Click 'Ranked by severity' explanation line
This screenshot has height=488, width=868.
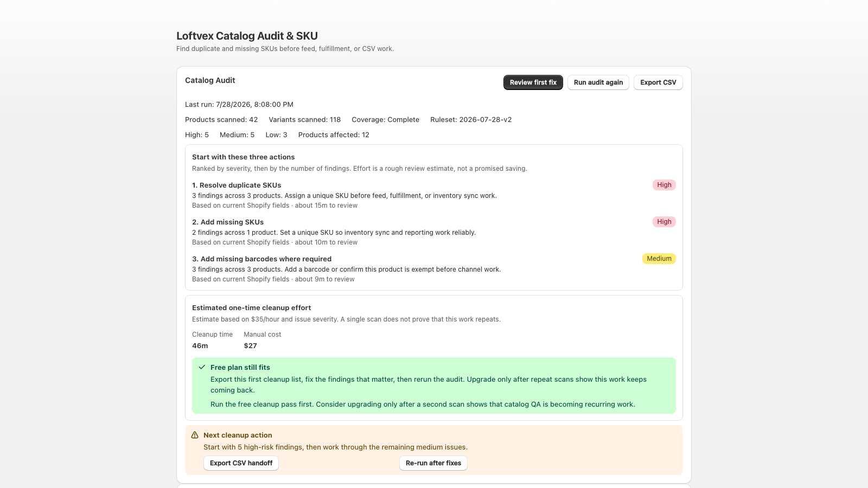coord(359,169)
